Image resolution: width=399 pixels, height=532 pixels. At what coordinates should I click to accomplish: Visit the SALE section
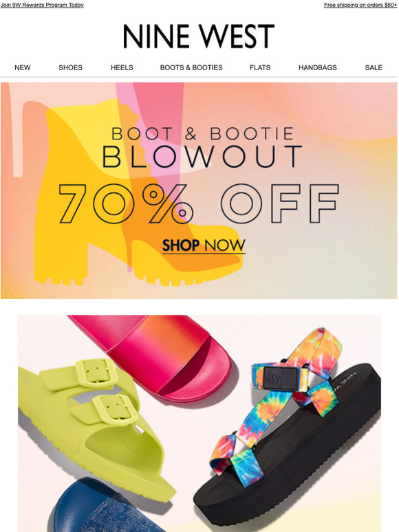point(374,67)
